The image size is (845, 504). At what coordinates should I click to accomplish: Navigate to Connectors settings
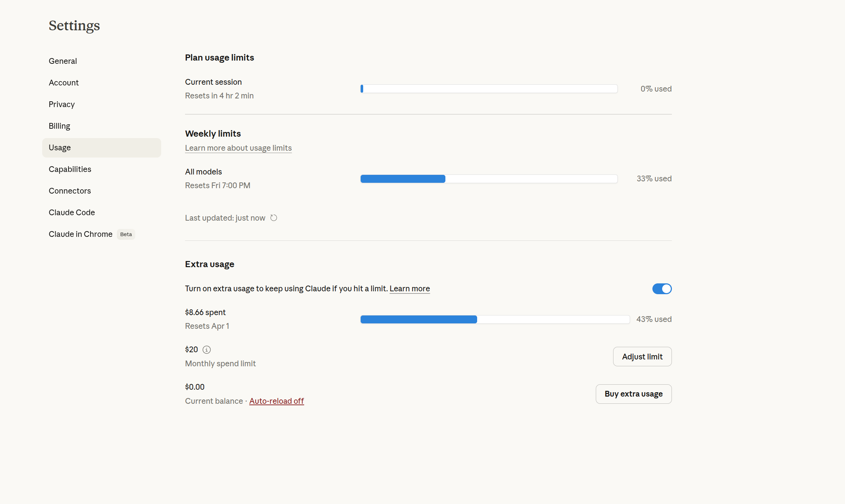coord(70,191)
